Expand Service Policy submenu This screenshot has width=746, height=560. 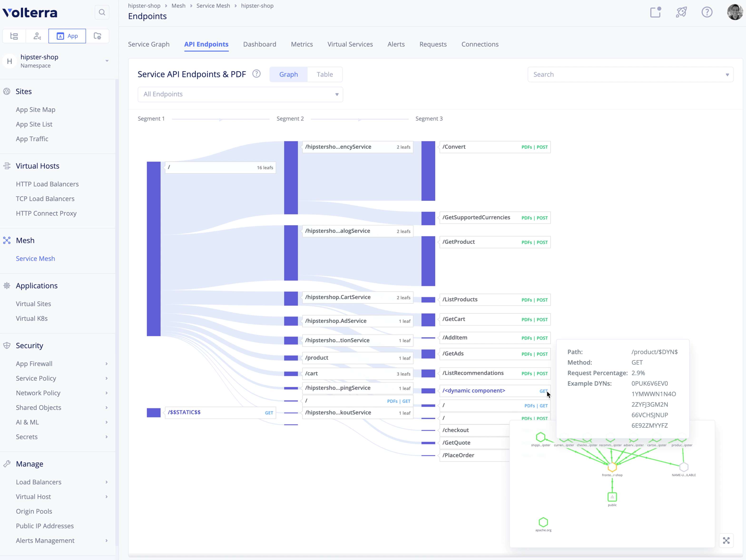(x=106, y=378)
